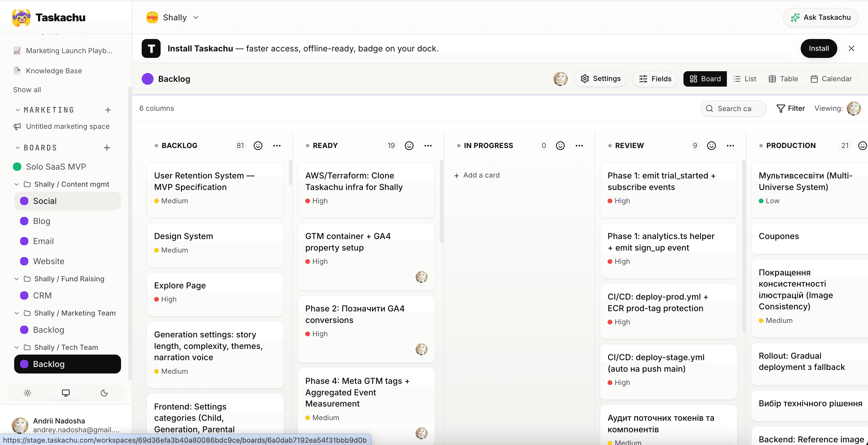868x445 pixels.
Task: Open the Email board
Action: pos(67,241)
